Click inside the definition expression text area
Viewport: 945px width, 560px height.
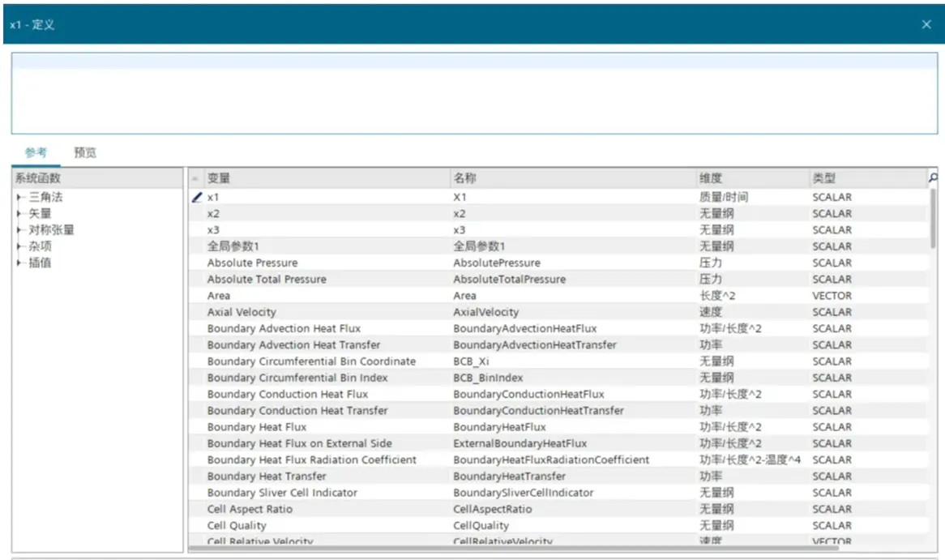(x=474, y=93)
